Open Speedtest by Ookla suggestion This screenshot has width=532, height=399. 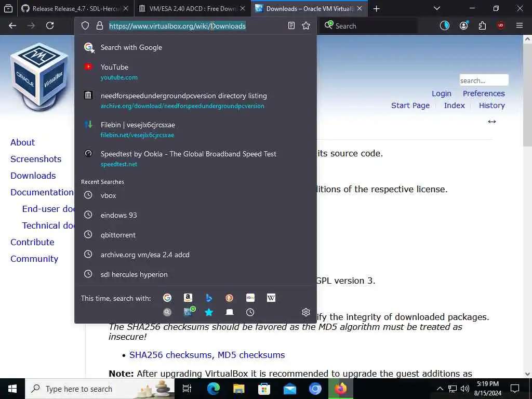coord(195,159)
